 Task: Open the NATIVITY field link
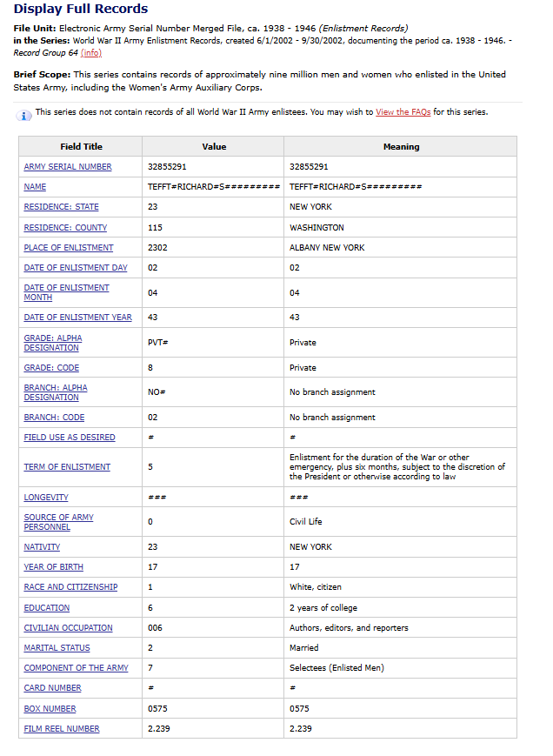(x=42, y=547)
